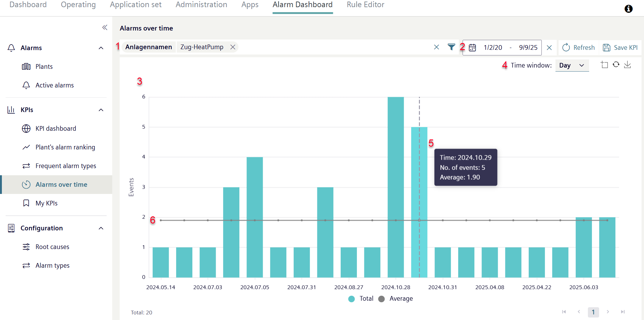Select the chart area zoom icon
Image resolution: width=644 pixels, height=320 pixels.
click(x=604, y=65)
